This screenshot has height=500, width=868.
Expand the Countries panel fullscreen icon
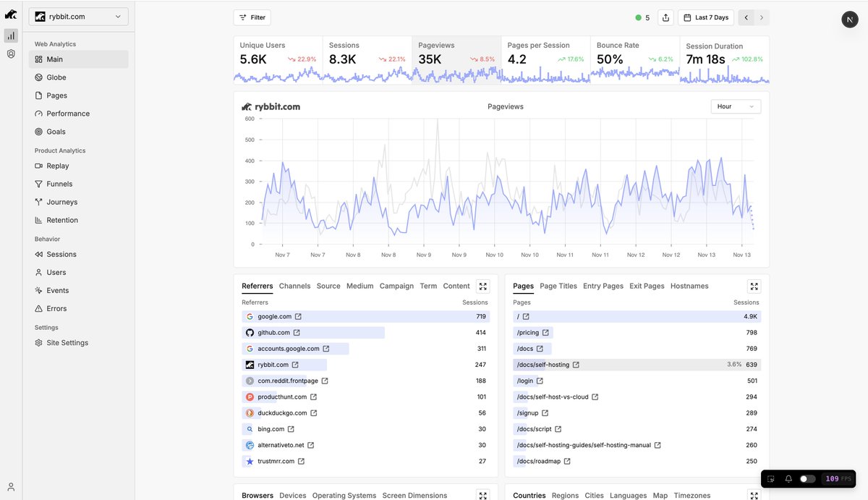click(x=754, y=496)
